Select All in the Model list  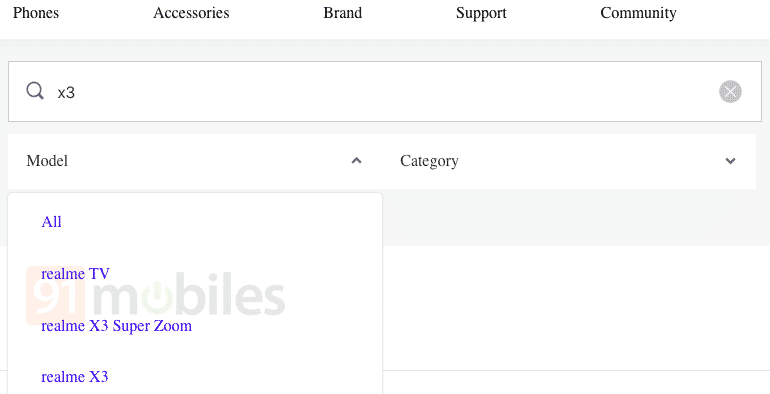pyautogui.click(x=52, y=222)
